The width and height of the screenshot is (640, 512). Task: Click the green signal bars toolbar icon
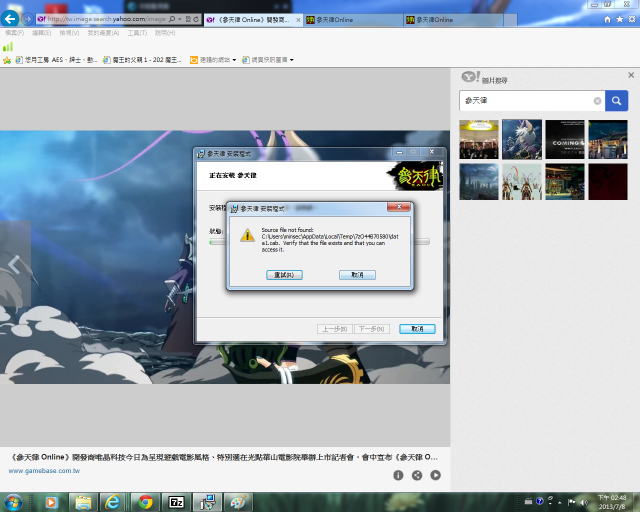point(8,47)
